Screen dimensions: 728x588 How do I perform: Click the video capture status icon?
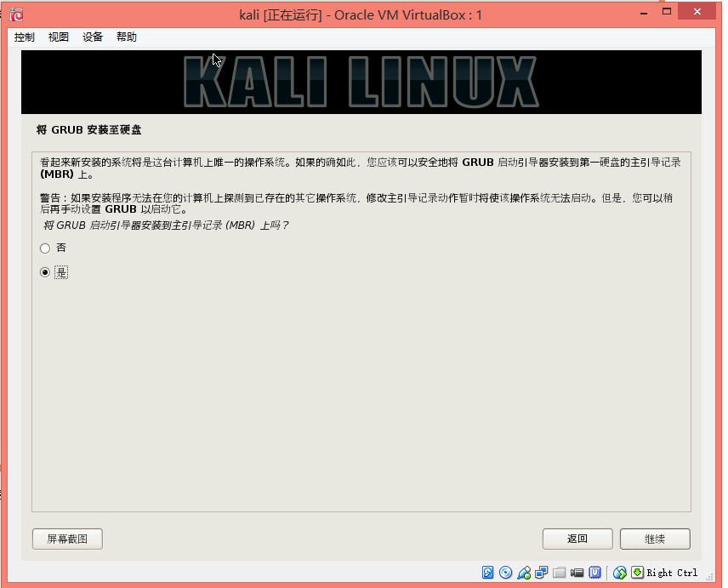[x=577, y=572]
